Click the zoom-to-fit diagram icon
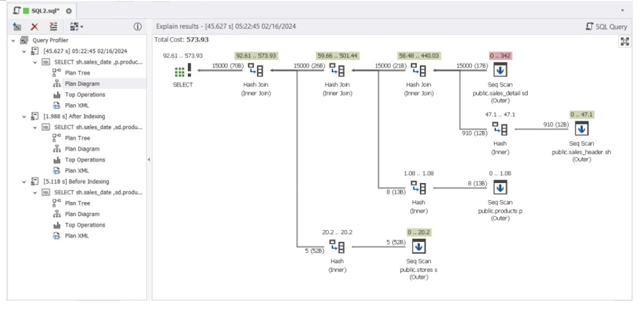644x312 pixels. click(x=625, y=41)
